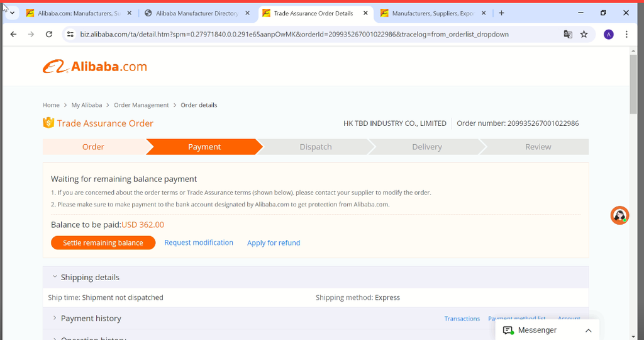
Task: Open the Chrome three-dot menu
Action: click(x=626, y=34)
